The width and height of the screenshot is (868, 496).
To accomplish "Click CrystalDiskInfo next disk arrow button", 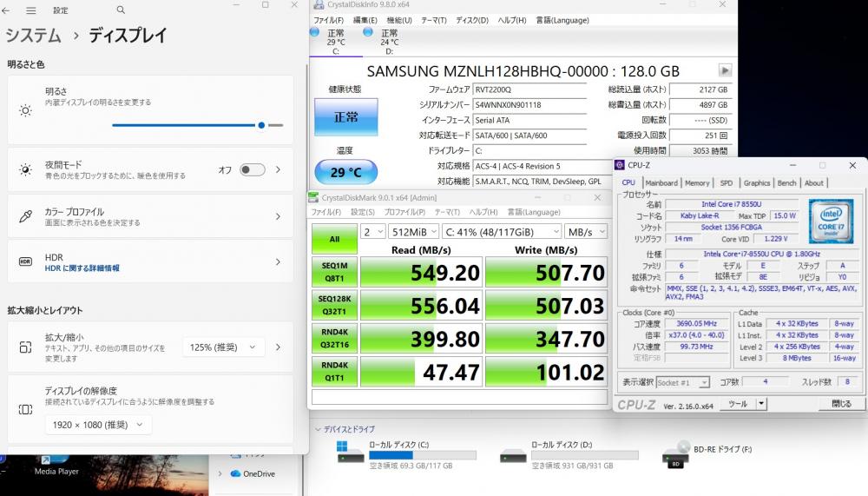I will (x=725, y=70).
